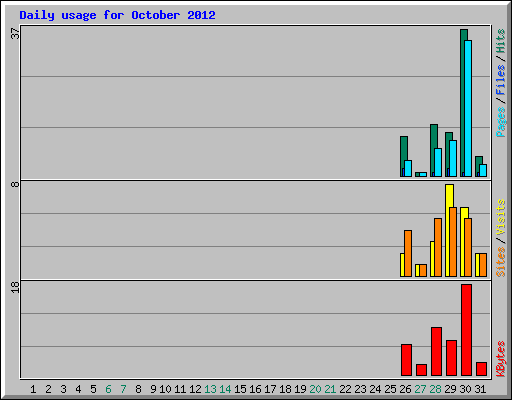
Task: Click the tall yellow Visits bar for day 29
Action: [x=448, y=230]
